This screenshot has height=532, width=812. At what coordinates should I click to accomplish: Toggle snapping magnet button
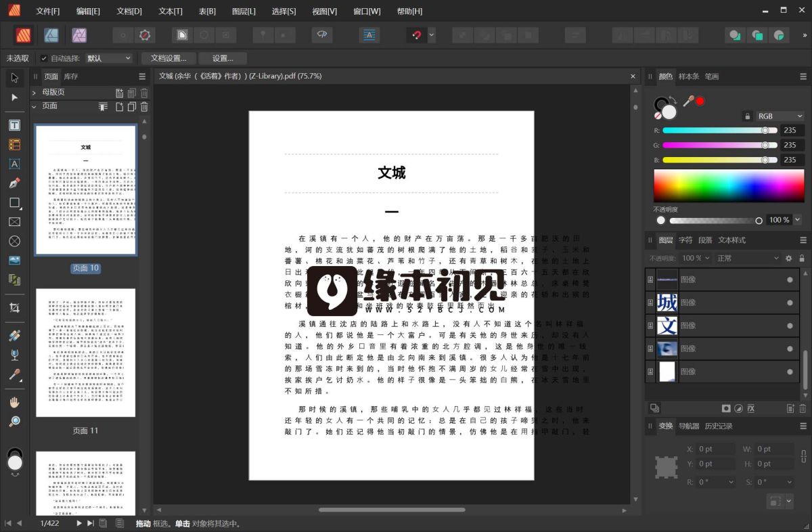(417, 35)
